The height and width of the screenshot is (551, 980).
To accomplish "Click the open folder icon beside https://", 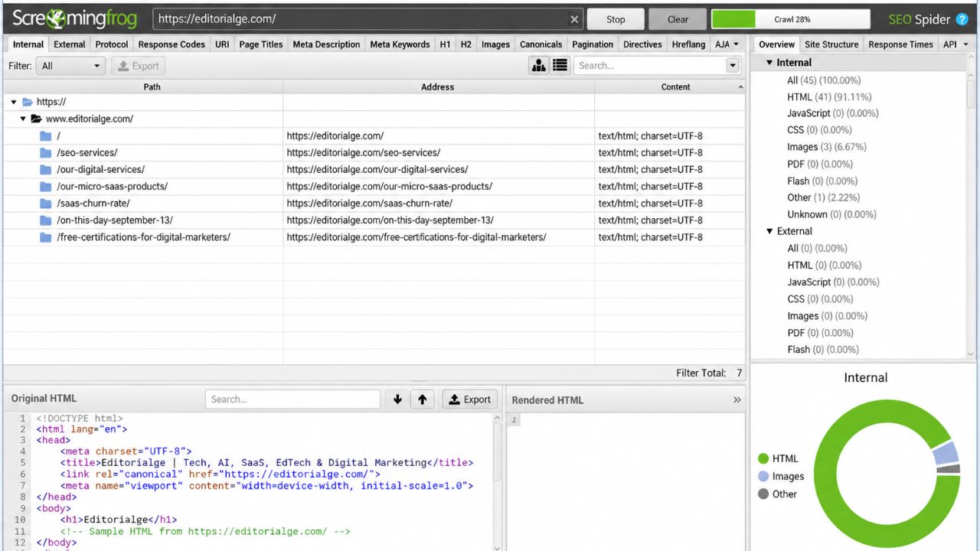I will pos(28,102).
